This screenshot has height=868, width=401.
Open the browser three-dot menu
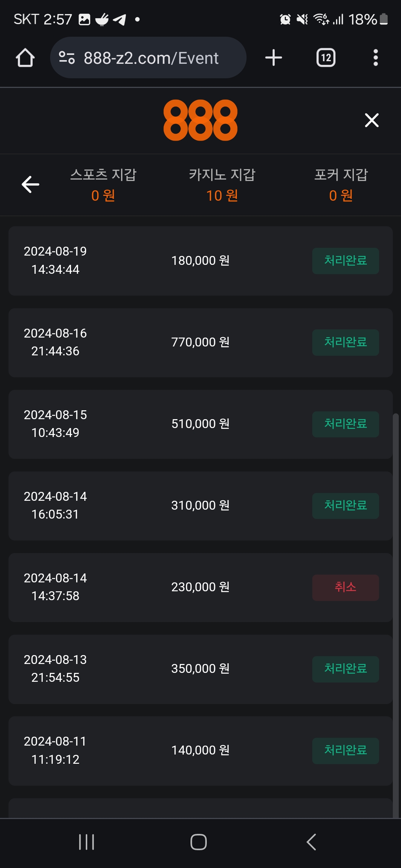375,58
